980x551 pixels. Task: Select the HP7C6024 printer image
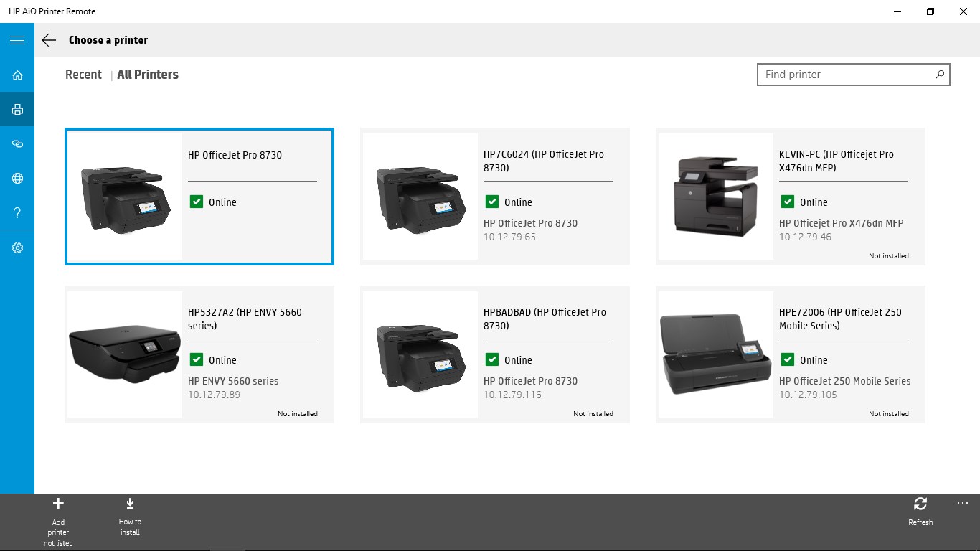(420, 197)
